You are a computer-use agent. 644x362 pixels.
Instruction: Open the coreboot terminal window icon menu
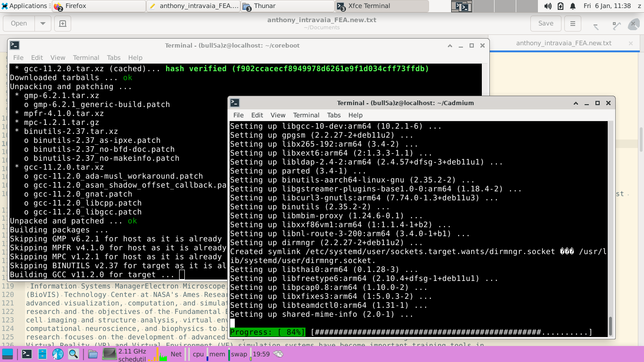click(15, 45)
